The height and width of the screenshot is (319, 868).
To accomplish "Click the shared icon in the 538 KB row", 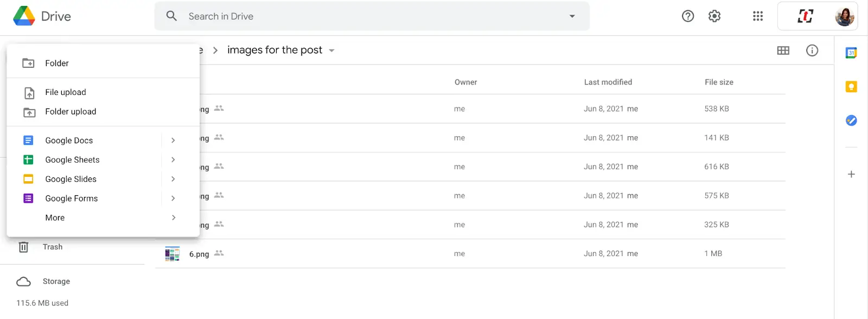I will pyautogui.click(x=219, y=108).
